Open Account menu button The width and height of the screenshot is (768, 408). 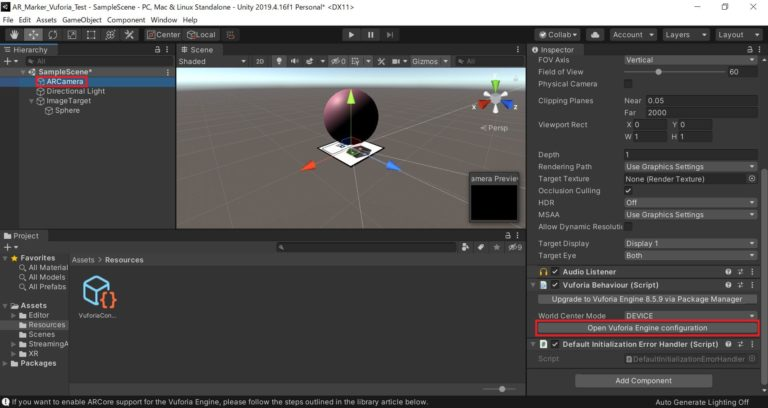tap(633, 35)
